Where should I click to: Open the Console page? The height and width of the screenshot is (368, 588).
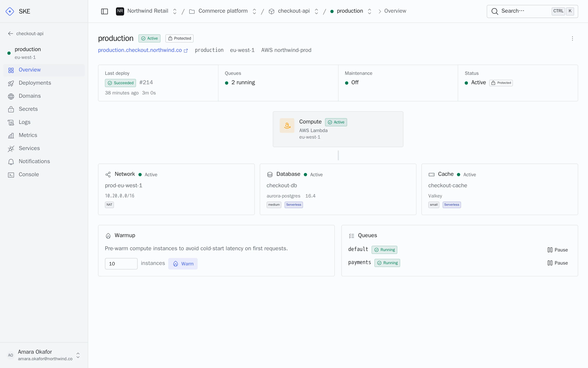pyautogui.click(x=44, y=175)
